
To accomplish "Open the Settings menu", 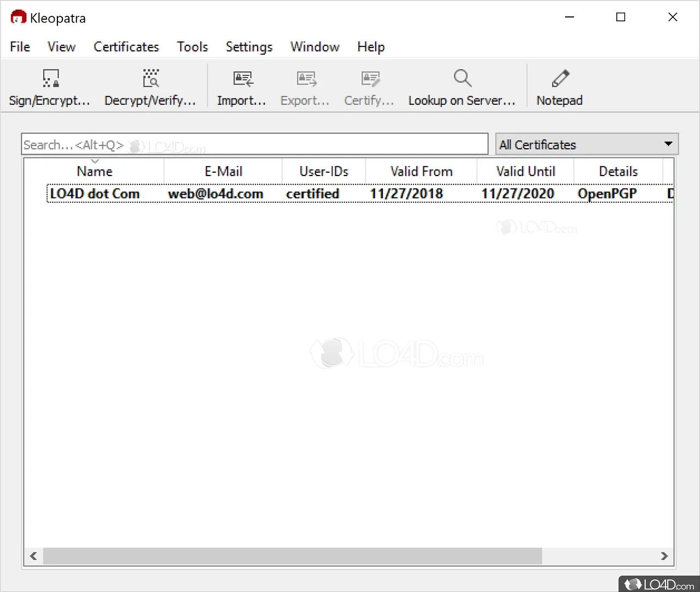I will [249, 47].
